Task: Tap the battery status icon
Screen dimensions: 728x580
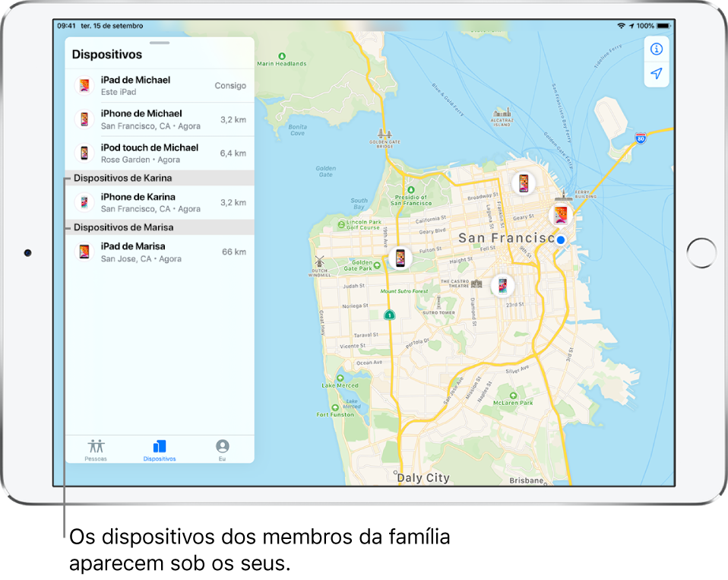Action: point(663,26)
